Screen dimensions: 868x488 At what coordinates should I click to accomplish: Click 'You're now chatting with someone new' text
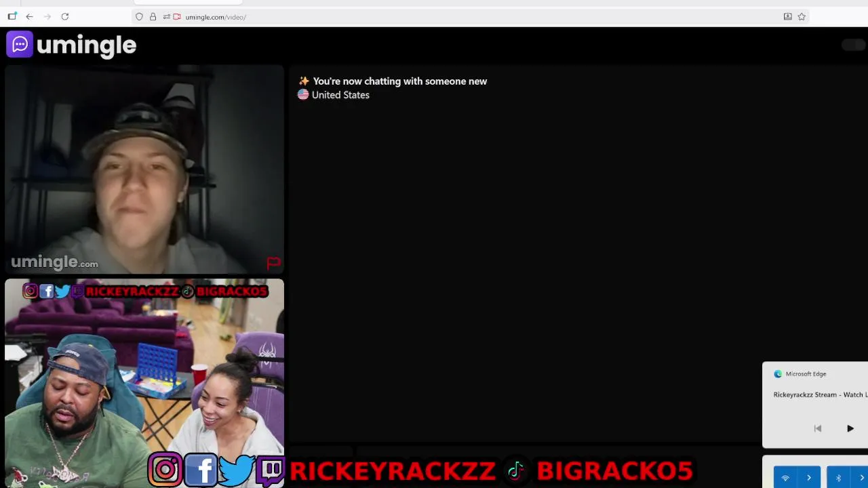point(400,81)
